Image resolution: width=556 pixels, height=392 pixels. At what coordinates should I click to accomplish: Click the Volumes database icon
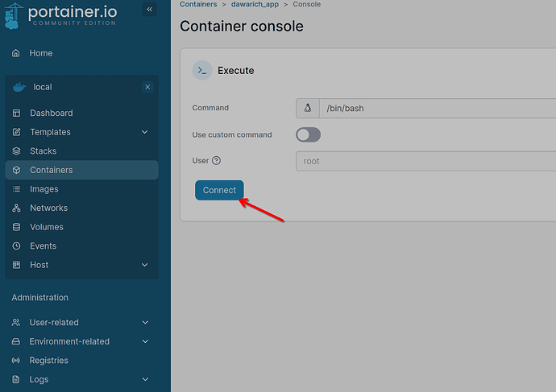pos(16,227)
